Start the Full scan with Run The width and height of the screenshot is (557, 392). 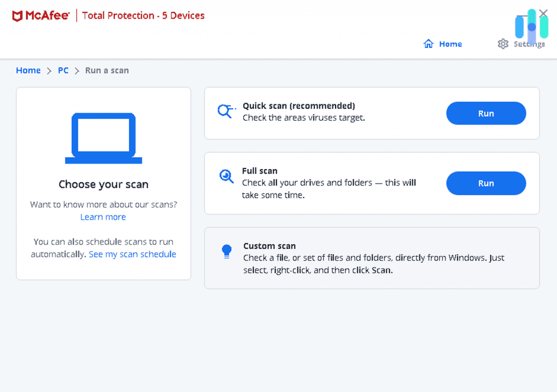486,183
